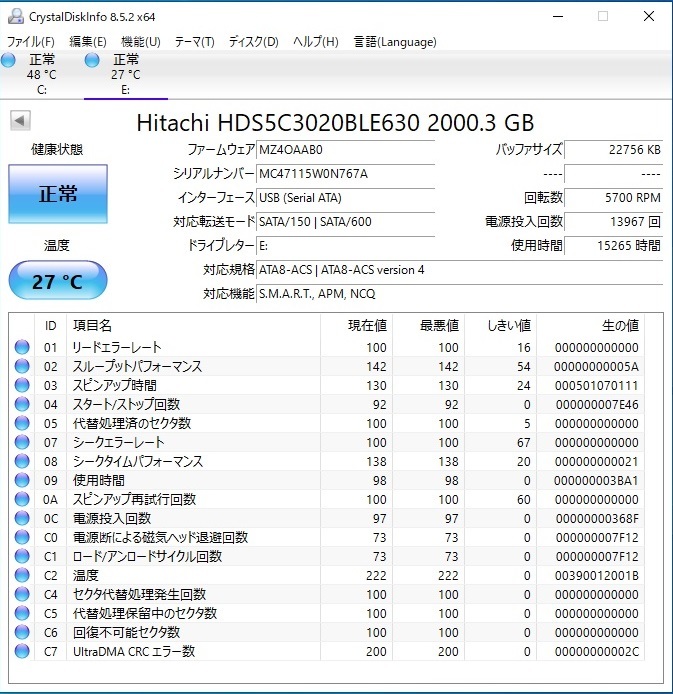Click the serial number field MC47115W0N767A
Screen dimensions: 673x694
click(346, 174)
